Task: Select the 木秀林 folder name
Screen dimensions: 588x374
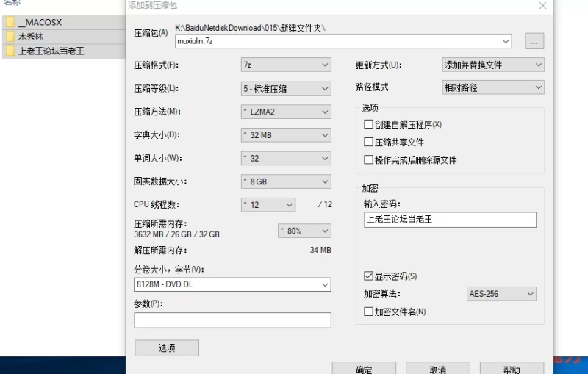Action: pos(31,37)
